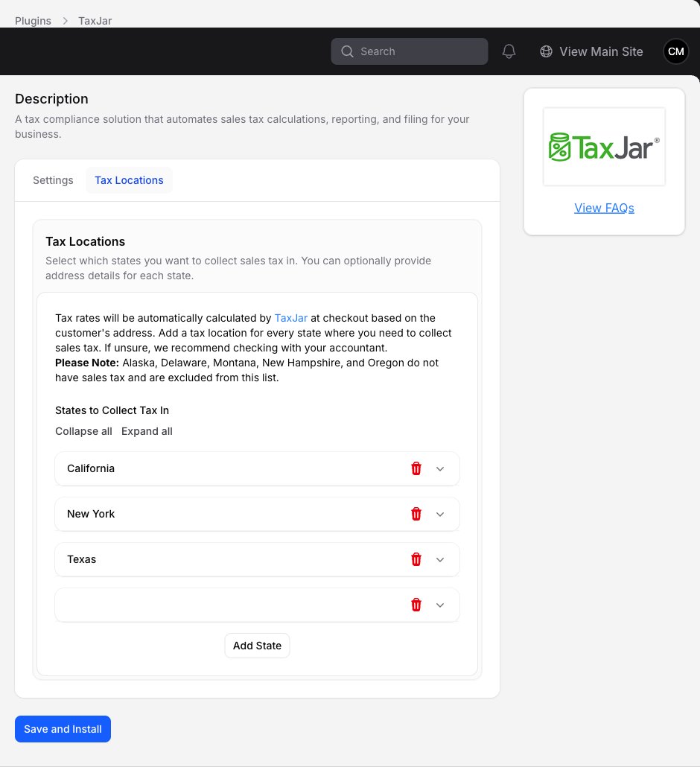Focus the Search input field

(410, 51)
